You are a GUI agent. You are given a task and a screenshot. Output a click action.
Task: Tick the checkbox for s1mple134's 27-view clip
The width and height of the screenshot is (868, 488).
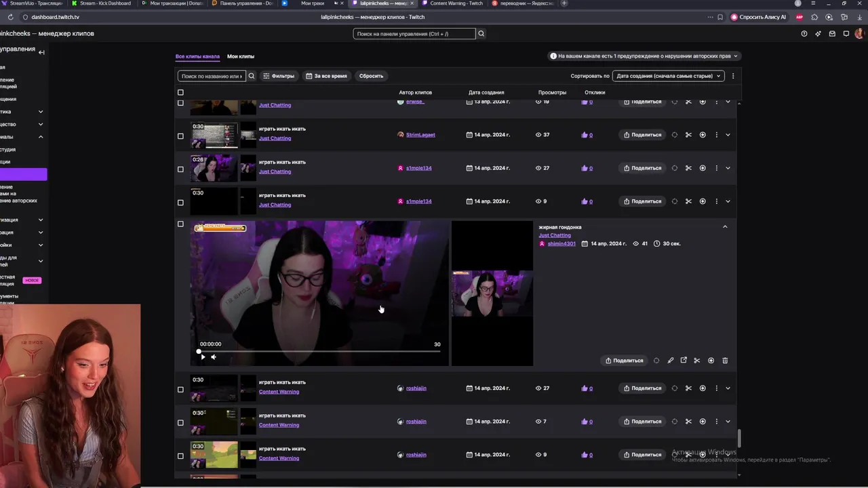pos(180,169)
